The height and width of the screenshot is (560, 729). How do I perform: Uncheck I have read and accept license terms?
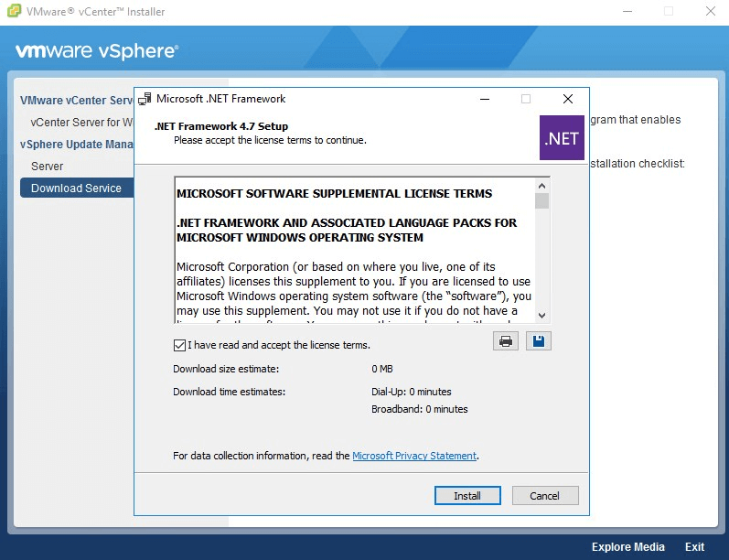click(179, 345)
